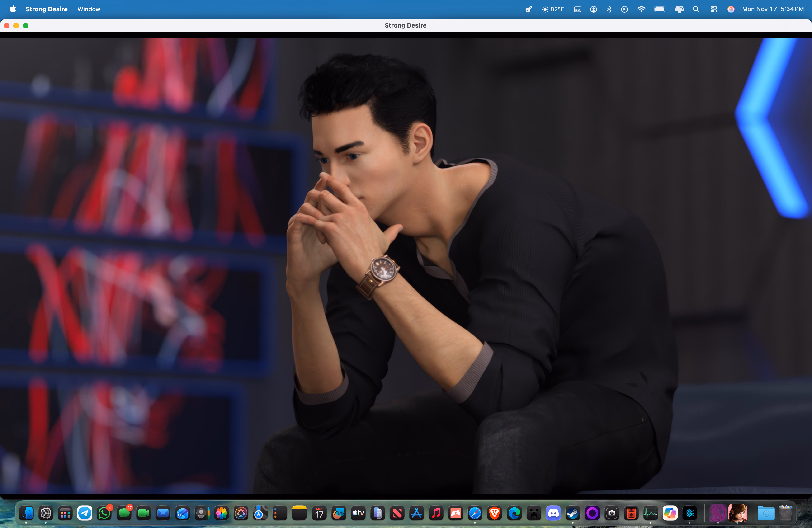Open the Strong Desire dock icon

pos(717,513)
